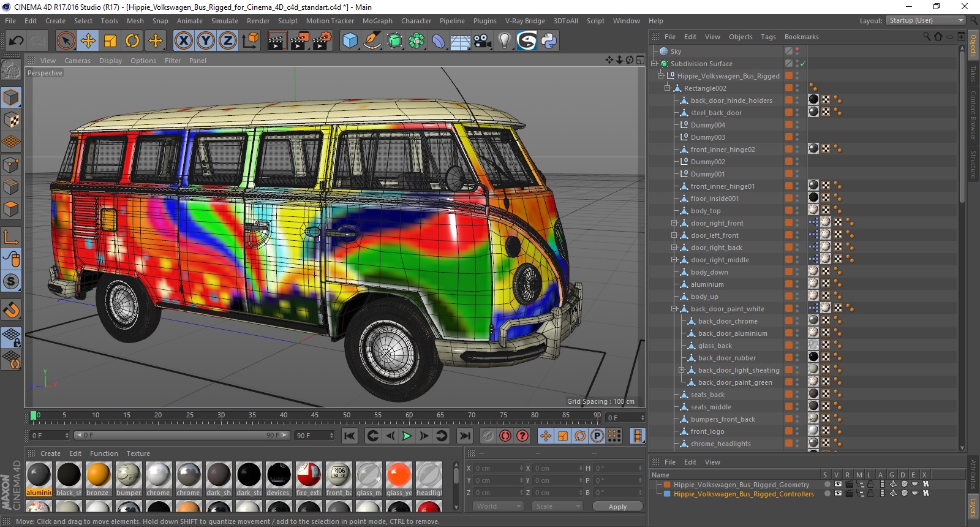Open Object Manager Tags menu
Screen dimensions: 980x527
768,37
